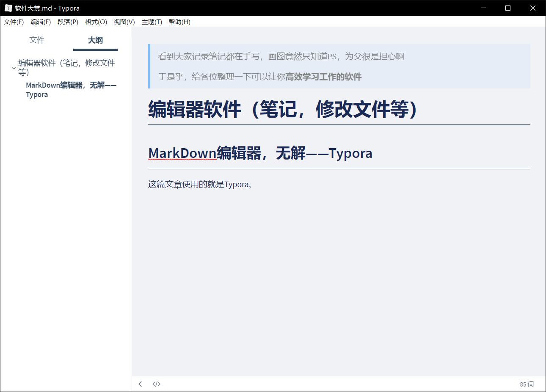Minimize the Typora window
Image resolution: width=546 pixels, height=392 pixels.
483,8
